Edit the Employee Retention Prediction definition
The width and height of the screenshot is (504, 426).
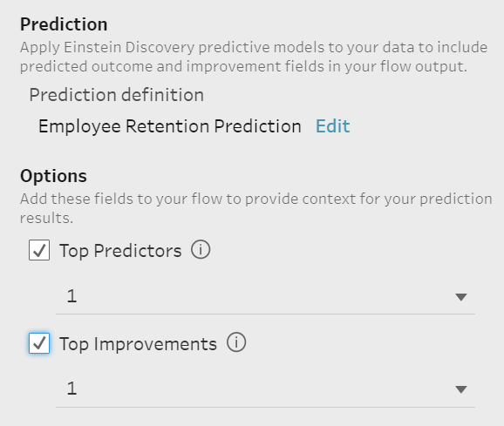[333, 125]
